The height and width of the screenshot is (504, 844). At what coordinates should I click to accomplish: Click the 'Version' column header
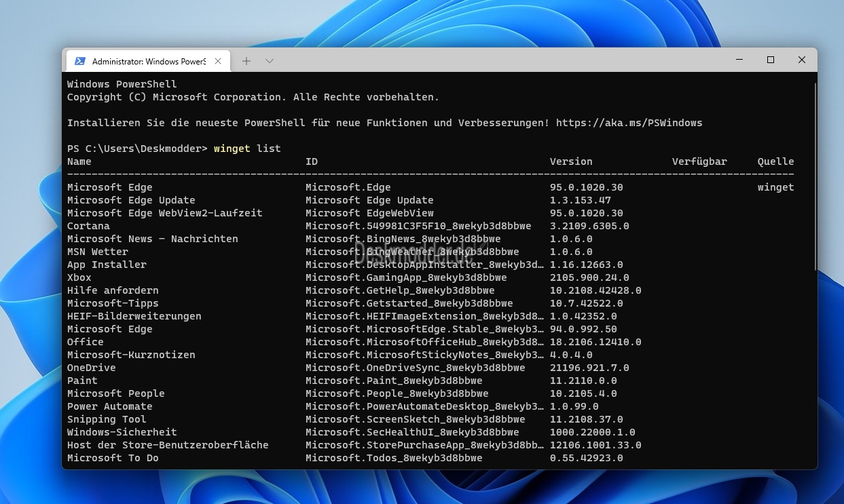pyautogui.click(x=571, y=161)
